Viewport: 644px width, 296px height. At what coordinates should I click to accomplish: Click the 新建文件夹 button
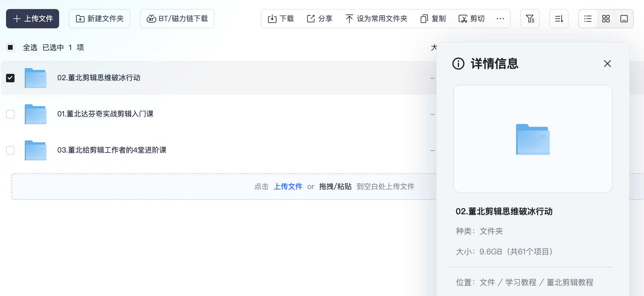pos(100,18)
